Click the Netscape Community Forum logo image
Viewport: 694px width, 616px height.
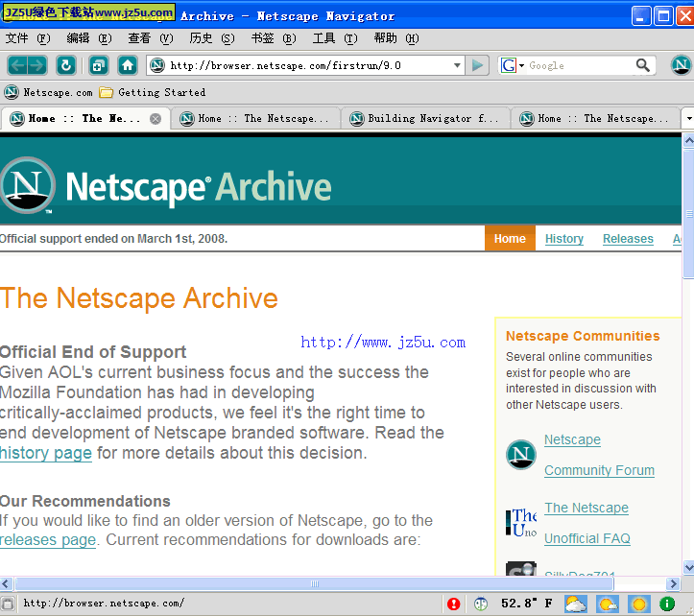(x=521, y=455)
